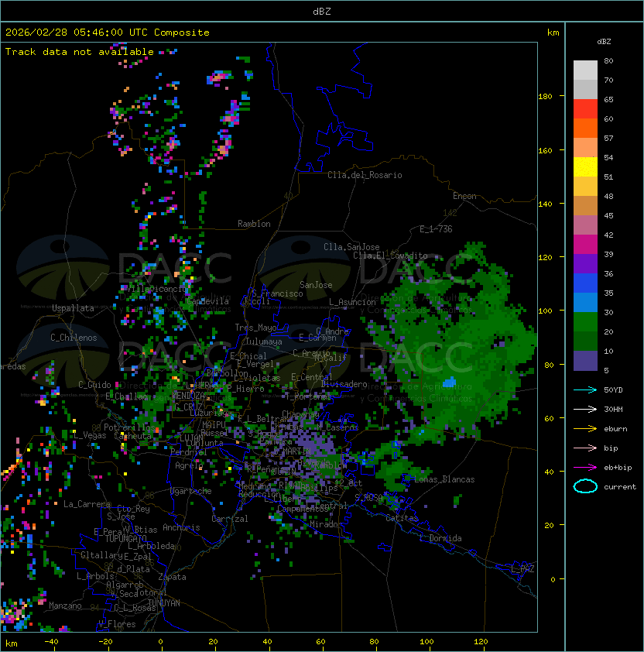Pick the purple 36-39 dBZ swatch
This screenshot has height=652, width=644.
(585, 263)
